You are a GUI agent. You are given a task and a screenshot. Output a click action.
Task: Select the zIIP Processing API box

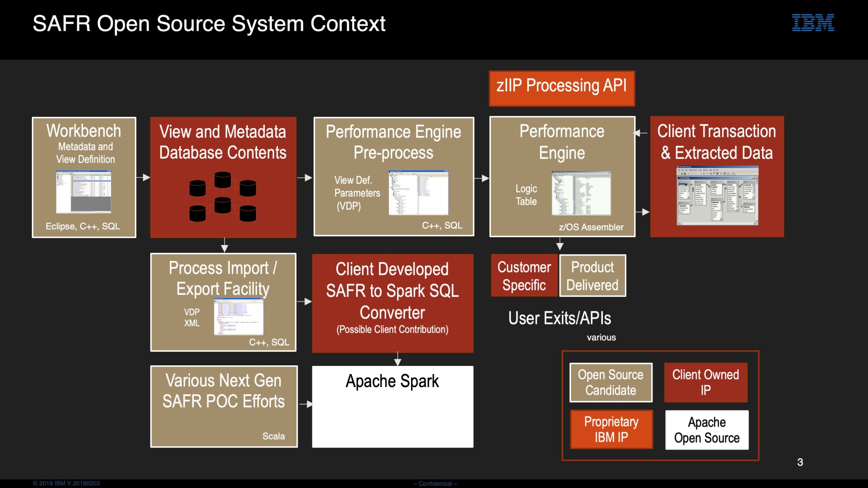point(562,88)
